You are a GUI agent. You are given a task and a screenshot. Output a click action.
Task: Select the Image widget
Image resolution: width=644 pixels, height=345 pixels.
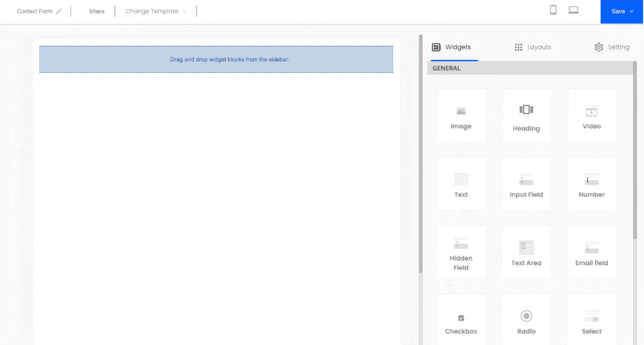(461, 115)
